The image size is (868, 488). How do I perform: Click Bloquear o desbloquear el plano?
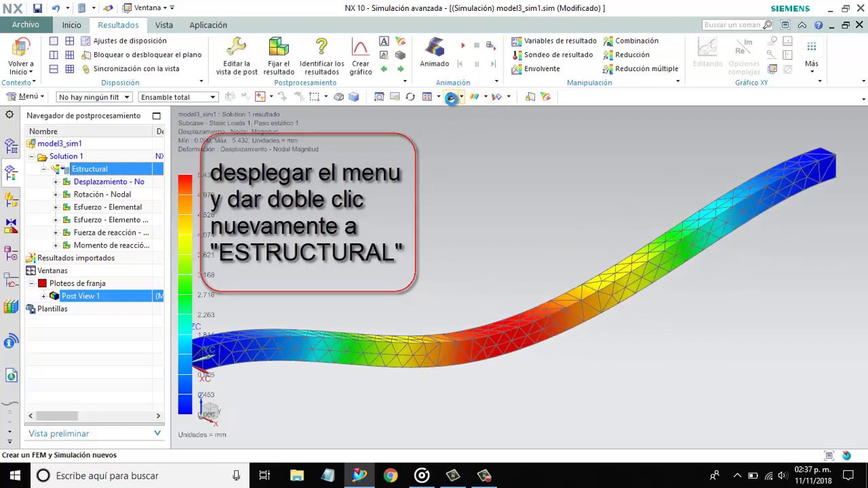pyautogui.click(x=142, y=55)
